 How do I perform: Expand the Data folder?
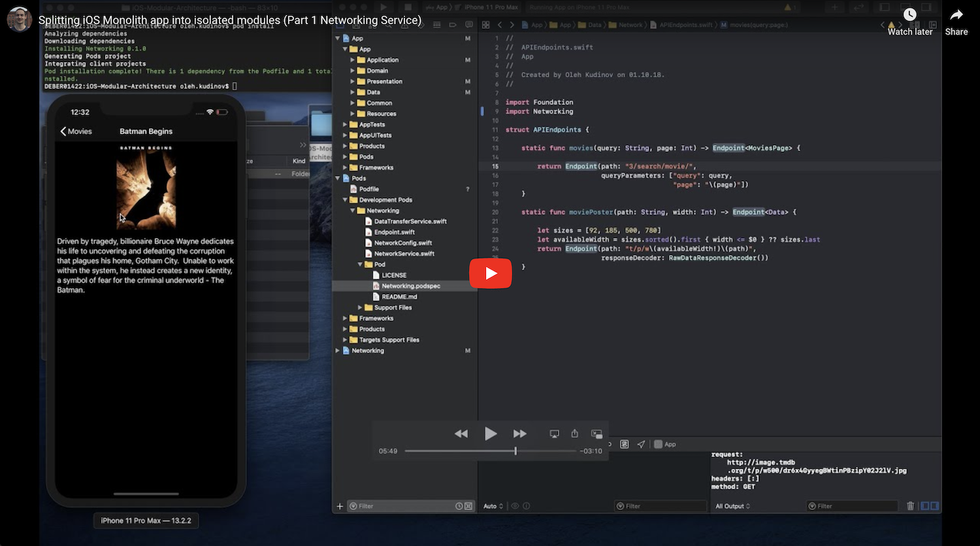pos(353,92)
